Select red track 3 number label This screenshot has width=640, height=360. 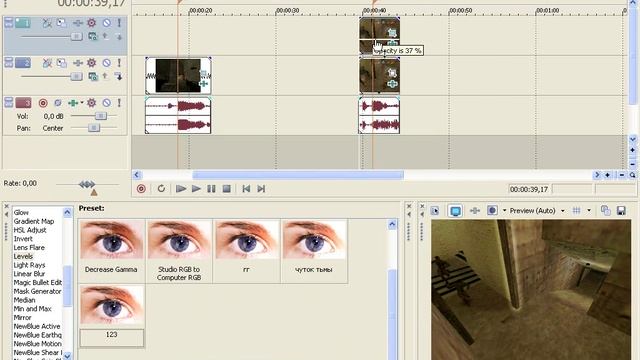[x=23, y=102]
